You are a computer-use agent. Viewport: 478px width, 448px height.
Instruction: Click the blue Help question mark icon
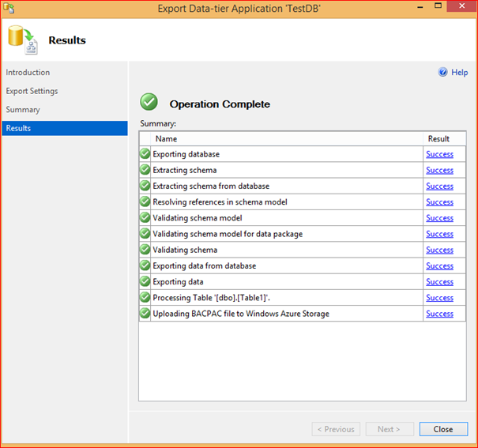point(442,72)
